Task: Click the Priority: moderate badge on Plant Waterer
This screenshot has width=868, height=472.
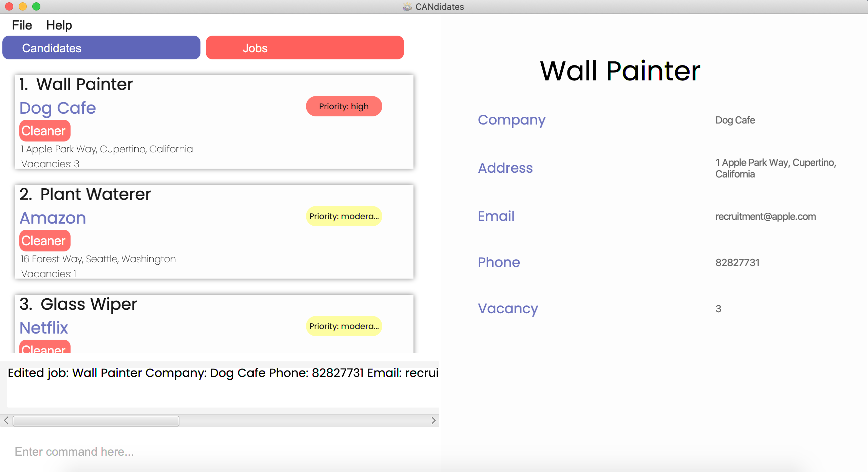Action: pos(344,216)
